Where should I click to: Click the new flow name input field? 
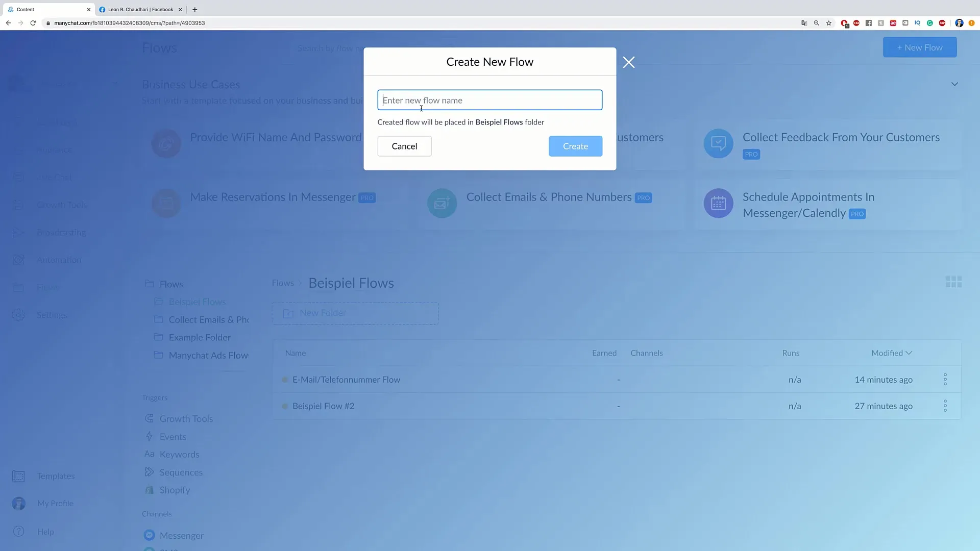tap(489, 100)
